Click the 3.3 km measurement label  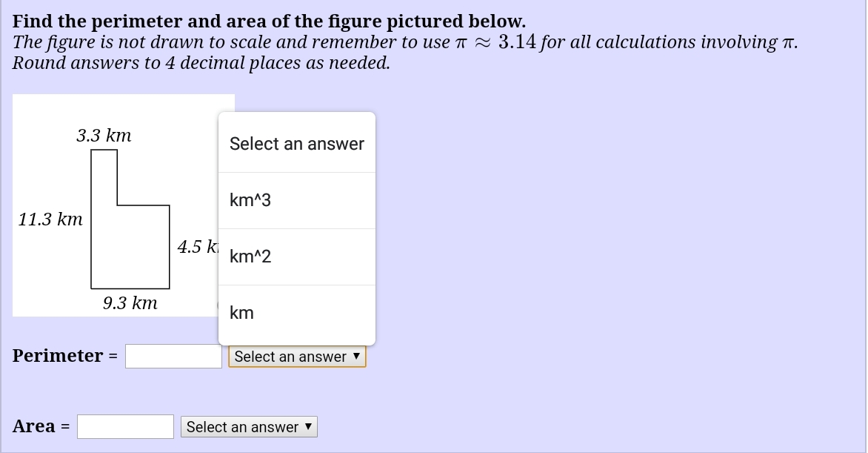coord(104,136)
